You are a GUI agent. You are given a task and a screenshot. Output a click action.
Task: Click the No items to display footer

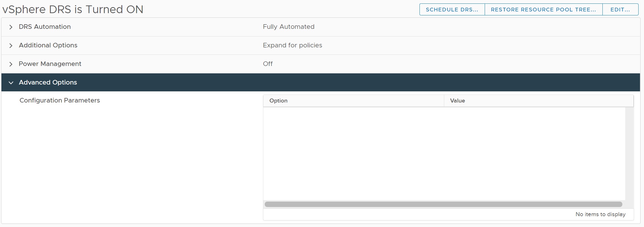click(600, 214)
